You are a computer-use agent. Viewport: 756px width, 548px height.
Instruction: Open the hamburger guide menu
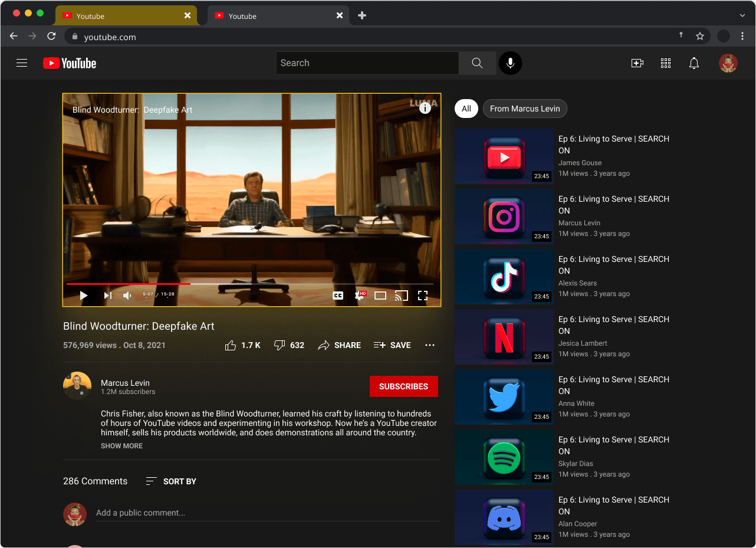click(x=22, y=63)
